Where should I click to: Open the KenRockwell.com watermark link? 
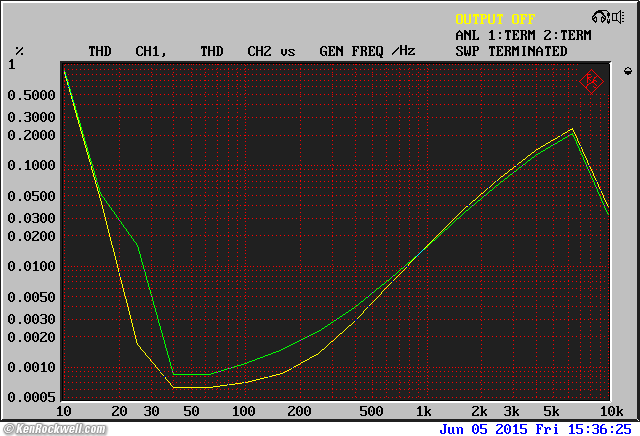[54, 429]
